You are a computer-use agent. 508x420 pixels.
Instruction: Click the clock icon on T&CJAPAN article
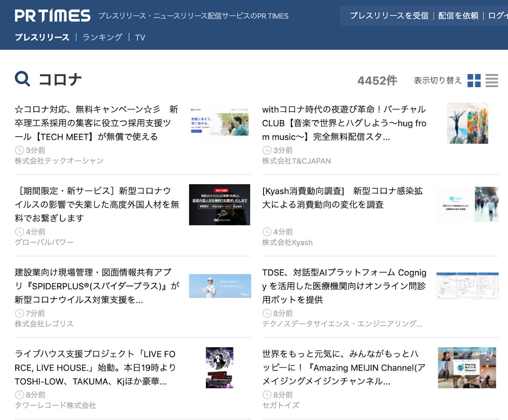[x=267, y=150]
